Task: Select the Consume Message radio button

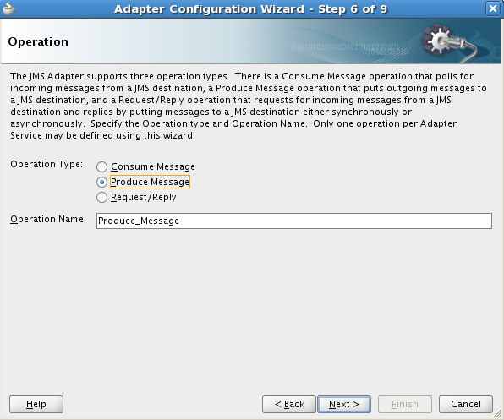Action: click(x=101, y=166)
